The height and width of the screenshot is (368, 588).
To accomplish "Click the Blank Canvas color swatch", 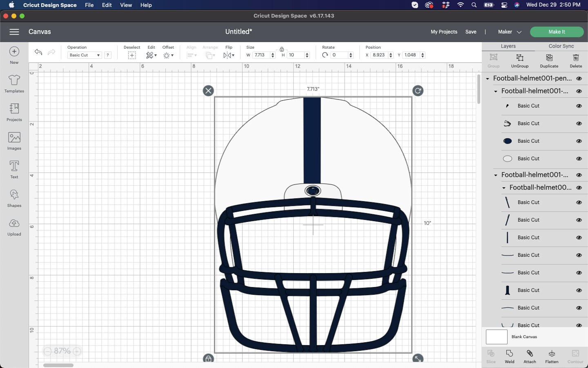I will [496, 337].
